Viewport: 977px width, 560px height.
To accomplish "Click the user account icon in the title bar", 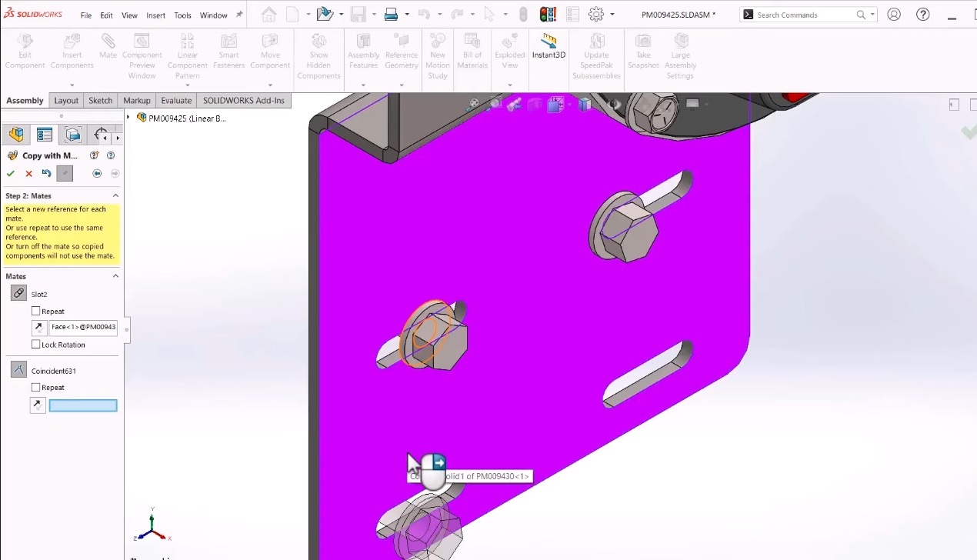I will tap(893, 14).
